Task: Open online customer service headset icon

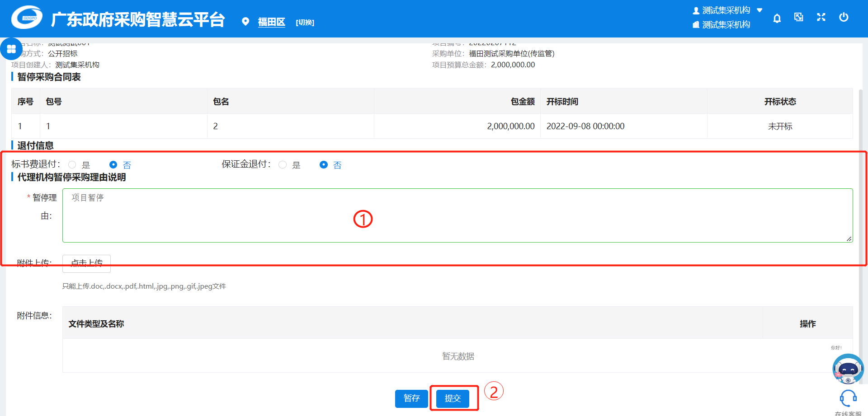Action: point(848,398)
